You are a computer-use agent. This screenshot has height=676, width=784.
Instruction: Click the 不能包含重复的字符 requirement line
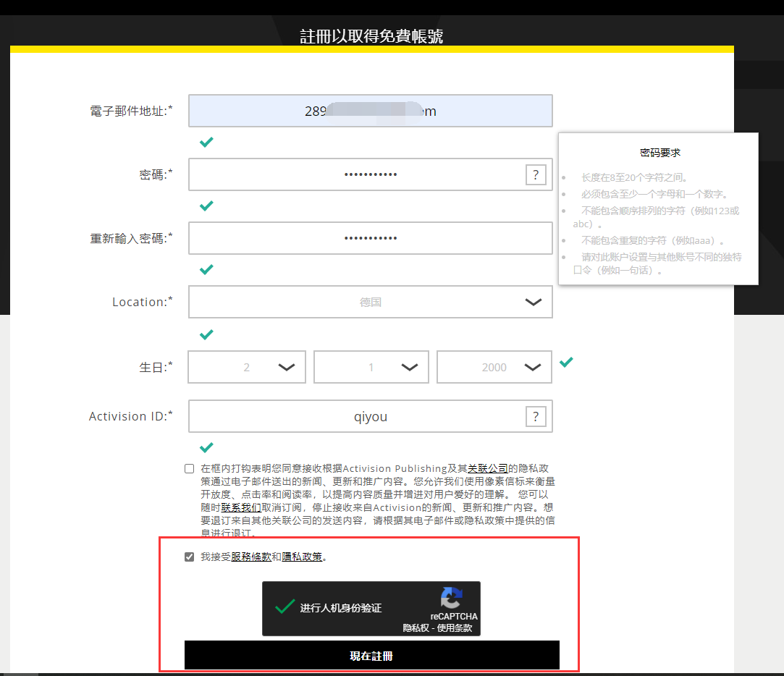(652, 240)
